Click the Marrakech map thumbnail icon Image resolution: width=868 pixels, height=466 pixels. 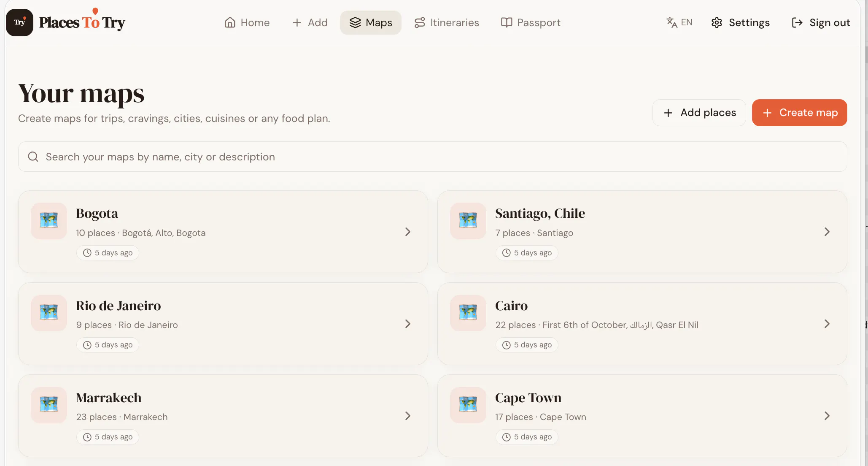[49, 405]
